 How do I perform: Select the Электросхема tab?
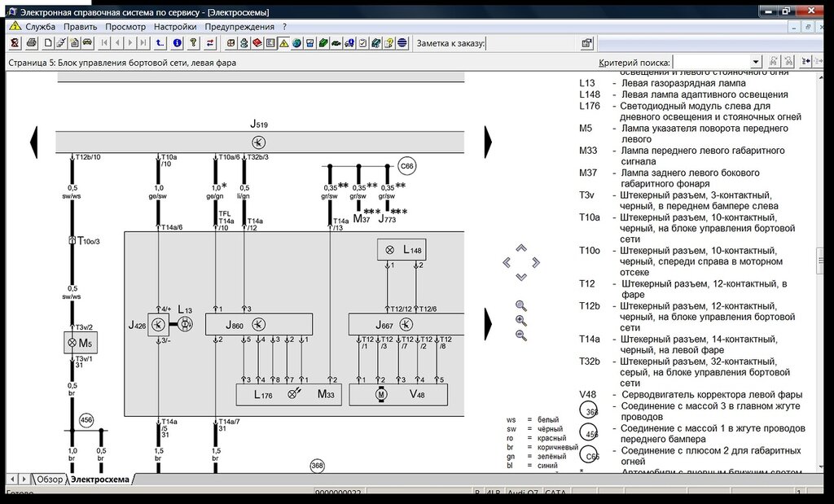click(100, 479)
